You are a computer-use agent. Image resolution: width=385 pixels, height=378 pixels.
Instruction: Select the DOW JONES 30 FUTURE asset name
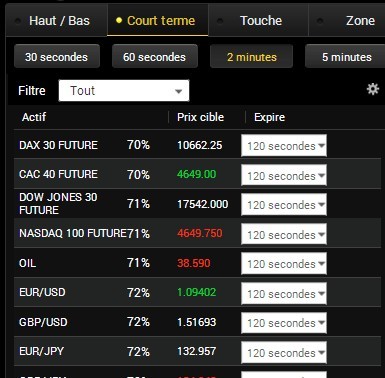coord(58,204)
